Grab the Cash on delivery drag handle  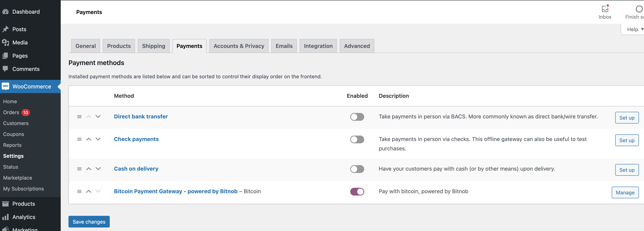tap(79, 169)
